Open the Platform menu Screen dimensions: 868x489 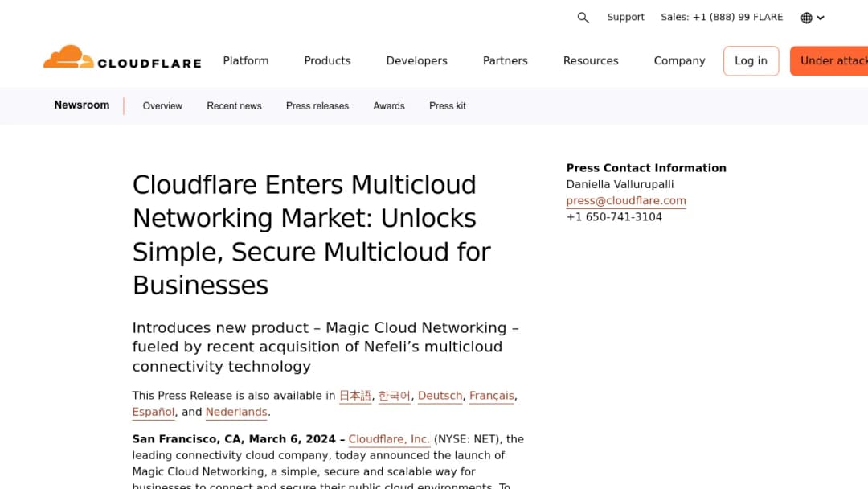tap(246, 60)
